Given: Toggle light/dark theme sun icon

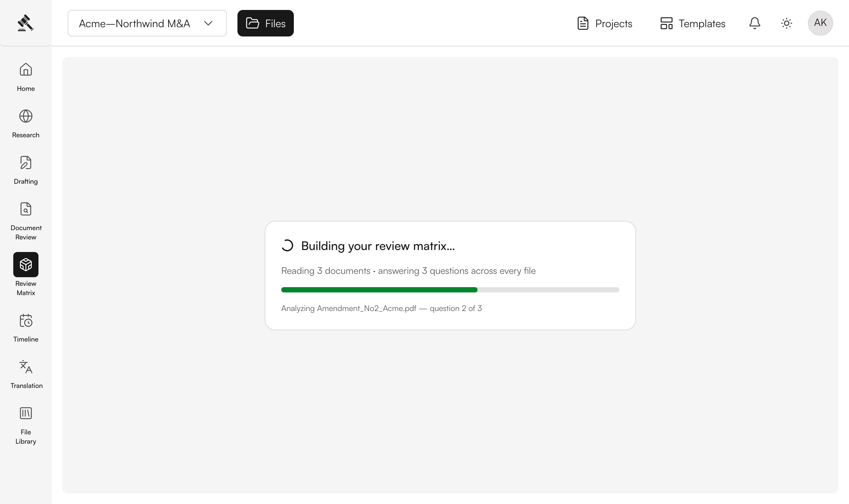Looking at the screenshot, I should point(787,23).
